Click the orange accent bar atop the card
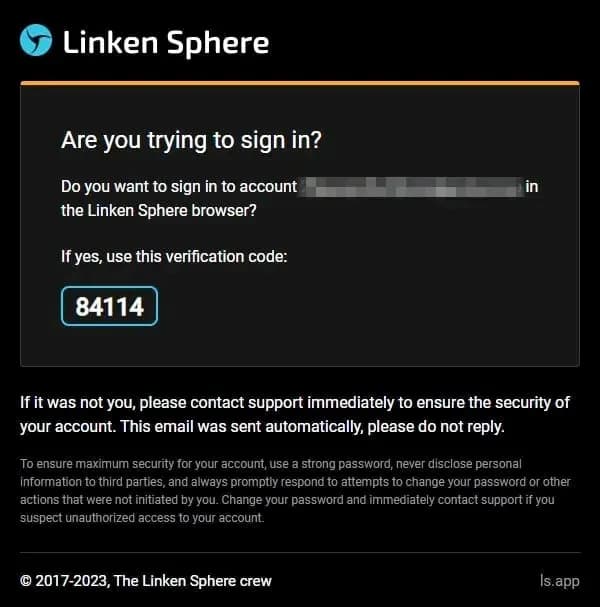 300,83
